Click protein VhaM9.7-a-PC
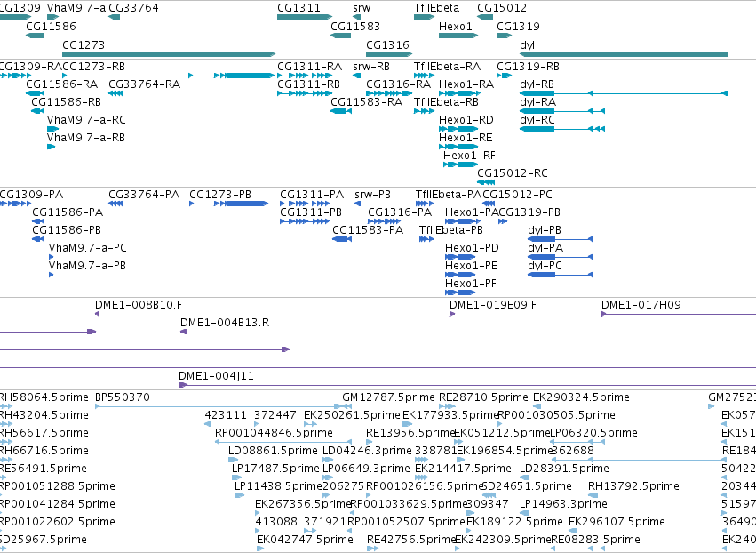The height and width of the screenshot is (553, 756). tap(52, 257)
